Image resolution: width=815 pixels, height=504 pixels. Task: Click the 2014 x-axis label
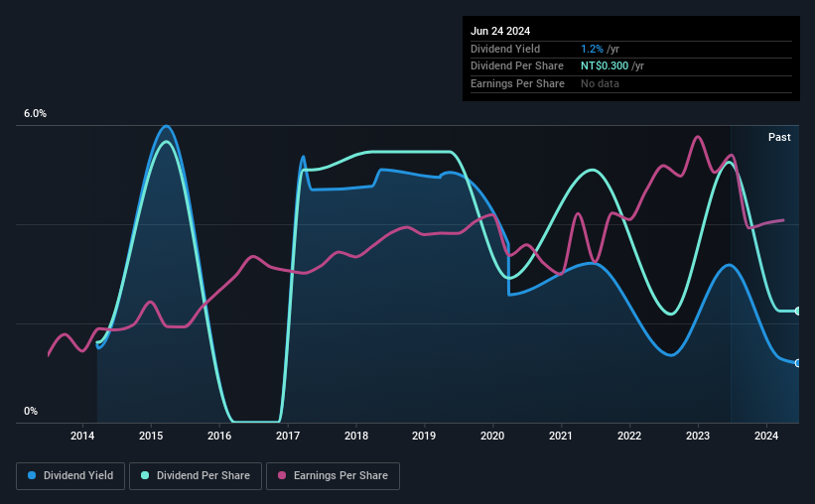82,436
